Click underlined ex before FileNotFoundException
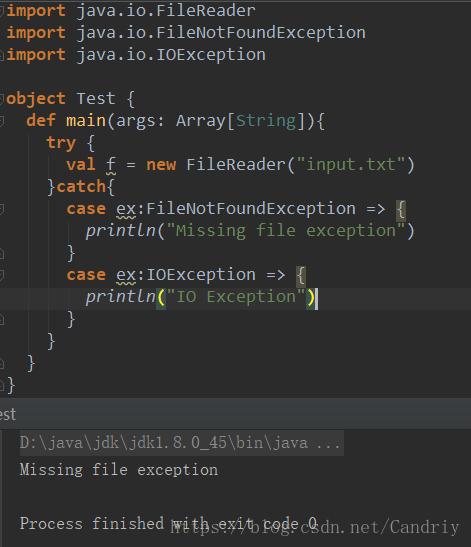 (x=126, y=209)
